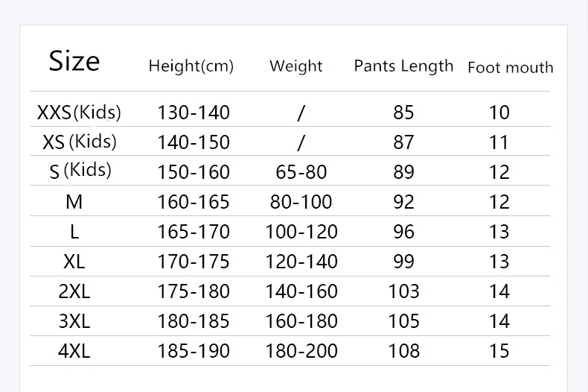588x392 pixels.
Task: Click the XL size label
Action: 74,262
